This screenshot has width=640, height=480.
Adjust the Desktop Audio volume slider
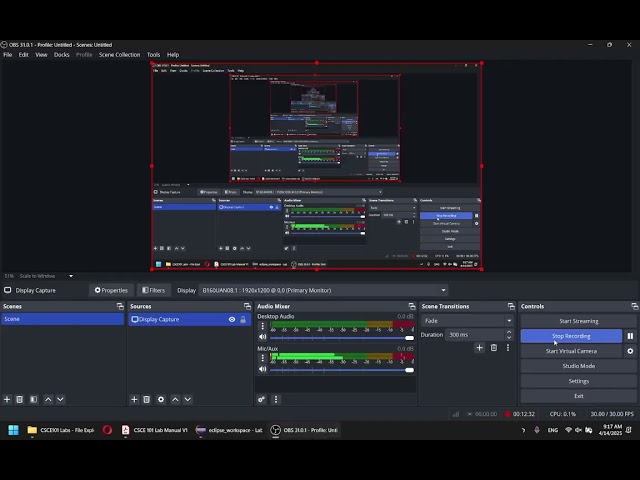[x=340, y=338]
